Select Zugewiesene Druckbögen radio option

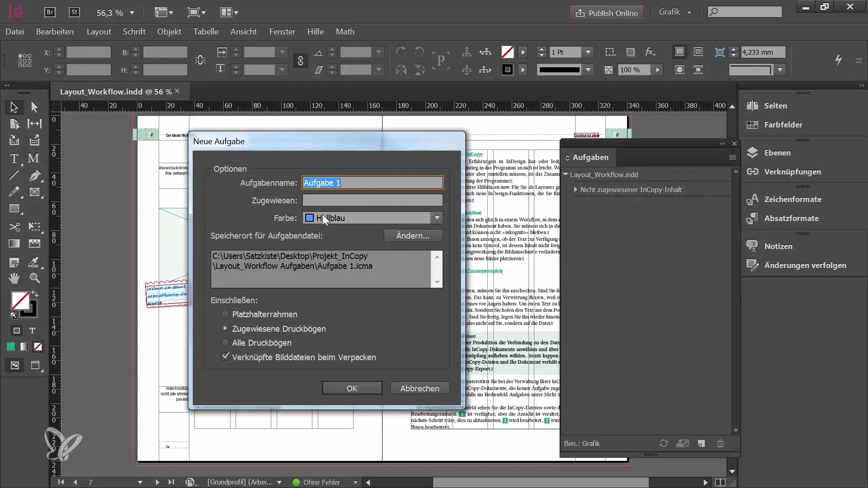225,328
